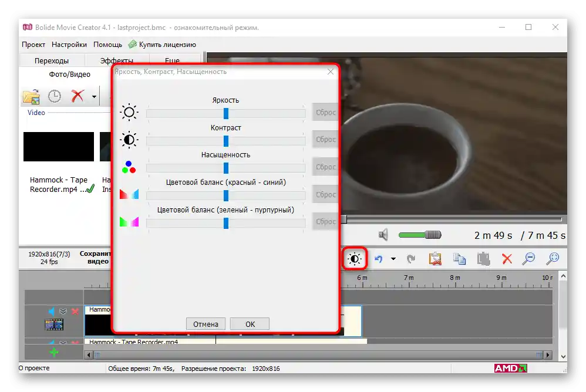The image size is (586, 392).
Task: Reset saturation with its Сброс button
Action: (x=325, y=167)
